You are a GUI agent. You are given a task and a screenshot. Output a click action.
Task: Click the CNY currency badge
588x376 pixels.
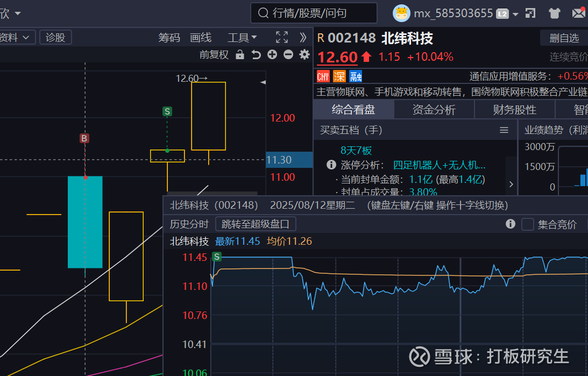click(323, 76)
